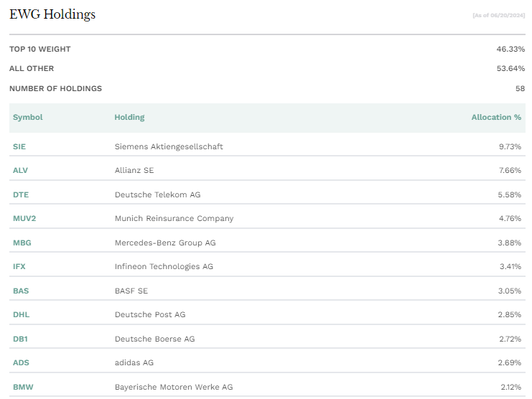Click the 46.33% top 10 weight value
This screenshot has width=532, height=399.
(x=510, y=49)
